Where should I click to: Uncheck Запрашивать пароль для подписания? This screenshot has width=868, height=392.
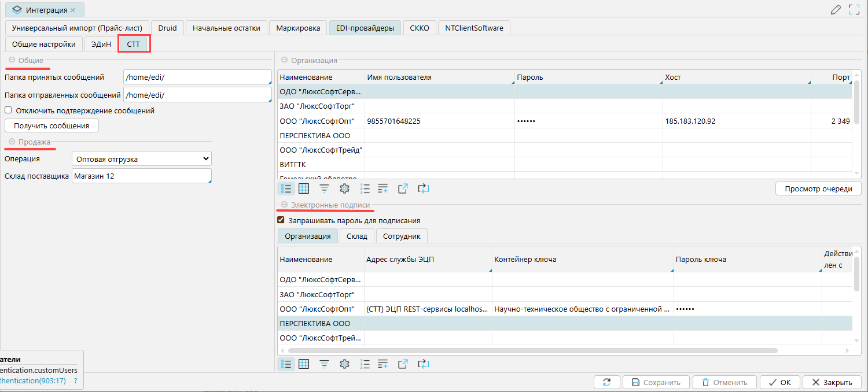281,220
